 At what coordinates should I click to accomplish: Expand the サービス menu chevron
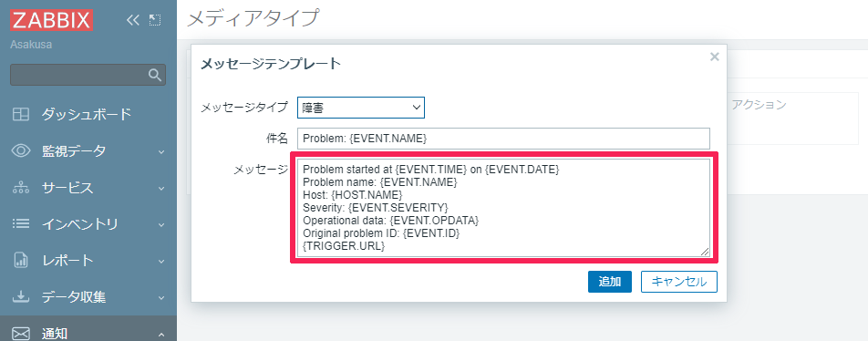161,188
